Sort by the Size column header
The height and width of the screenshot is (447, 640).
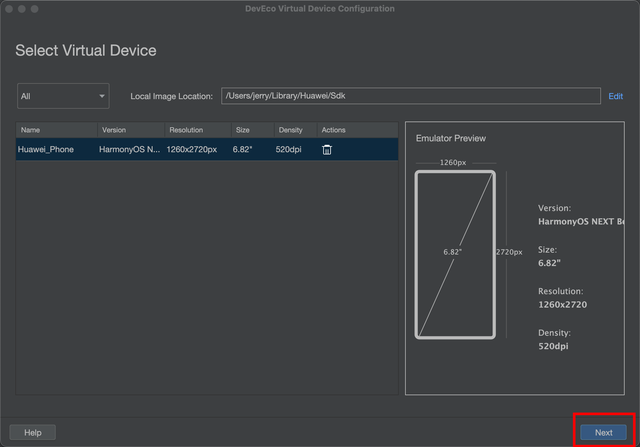point(253,130)
